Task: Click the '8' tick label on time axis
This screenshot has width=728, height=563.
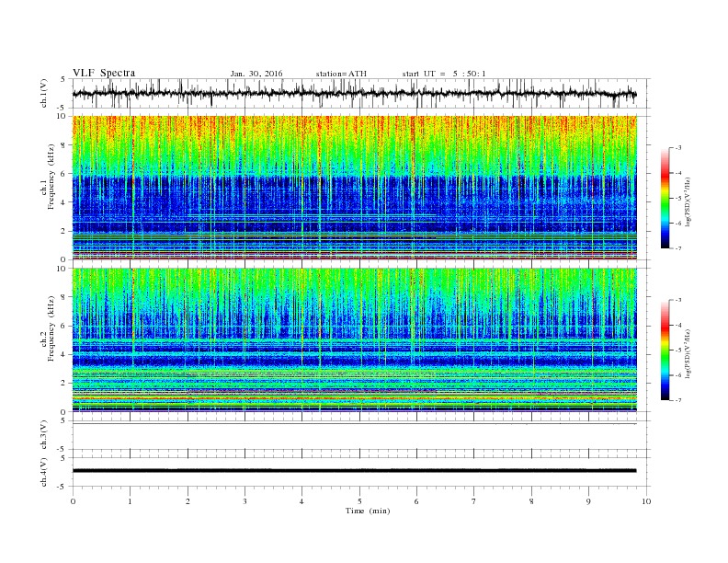Action: [531, 501]
